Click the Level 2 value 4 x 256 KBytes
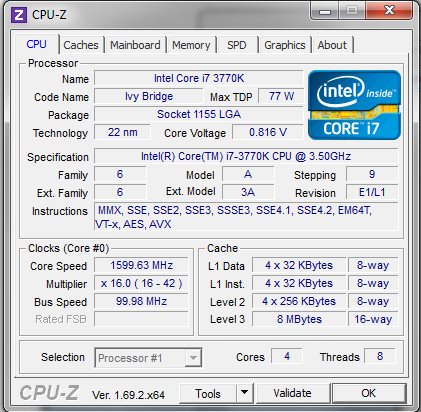The height and width of the screenshot is (412, 421). click(299, 301)
